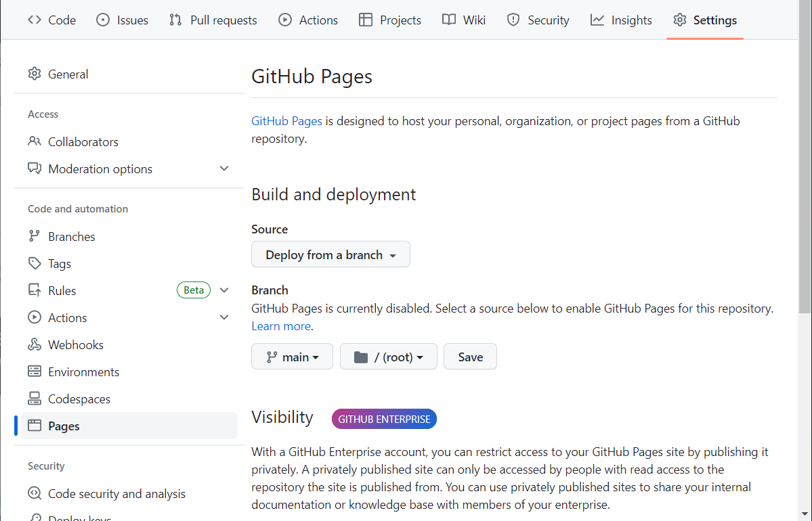Follow the GitHub Pages link
Screen dimensions: 812x521
tap(286, 121)
